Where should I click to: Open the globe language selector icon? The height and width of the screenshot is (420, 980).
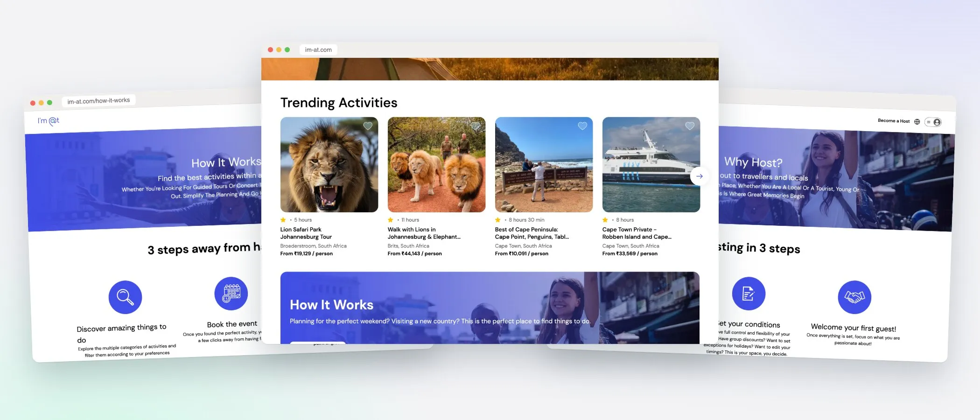pos(917,122)
